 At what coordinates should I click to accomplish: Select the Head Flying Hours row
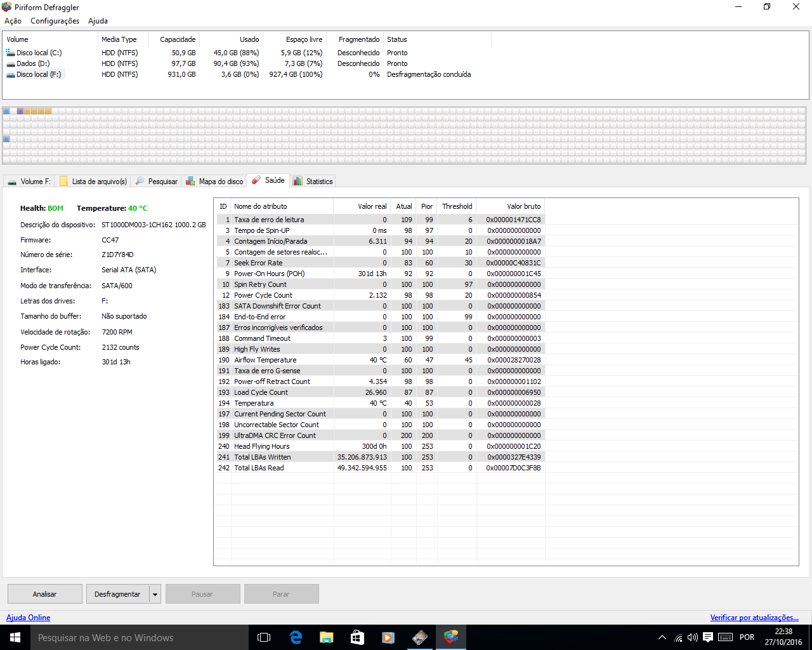click(379, 446)
